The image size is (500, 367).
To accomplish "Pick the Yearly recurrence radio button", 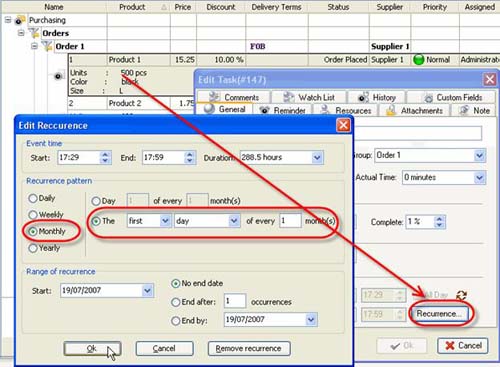I will coord(33,248).
